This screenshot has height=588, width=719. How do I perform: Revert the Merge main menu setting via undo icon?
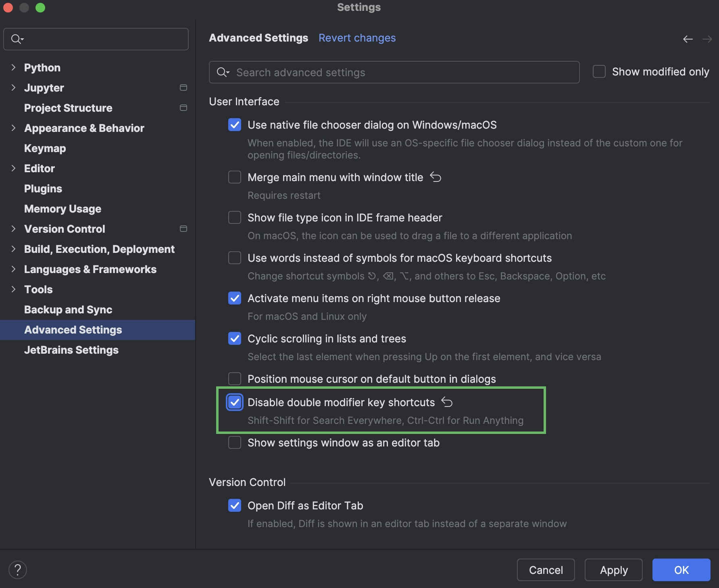pos(436,177)
